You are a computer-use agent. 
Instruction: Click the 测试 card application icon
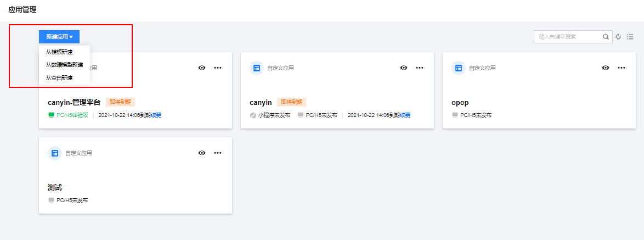pos(55,153)
